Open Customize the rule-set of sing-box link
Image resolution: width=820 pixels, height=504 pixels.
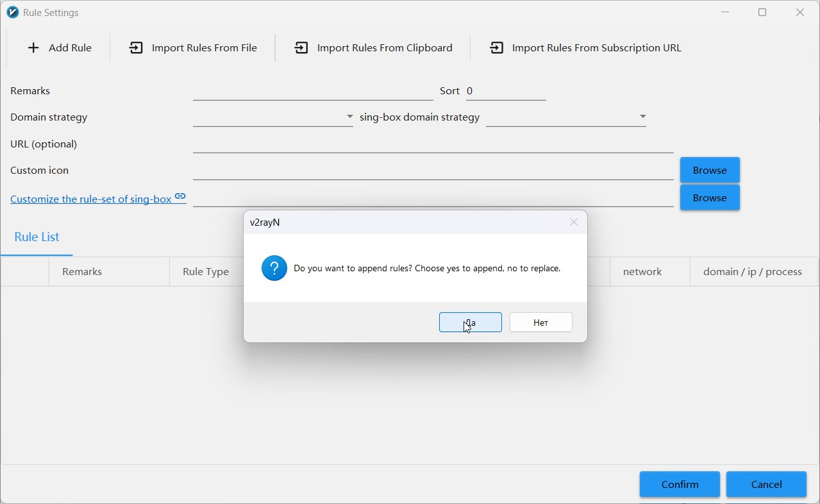tap(98, 198)
